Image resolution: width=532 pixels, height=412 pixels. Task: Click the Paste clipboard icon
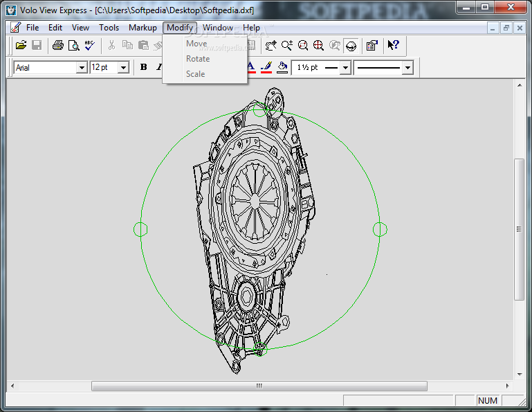pyautogui.click(x=143, y=45)
